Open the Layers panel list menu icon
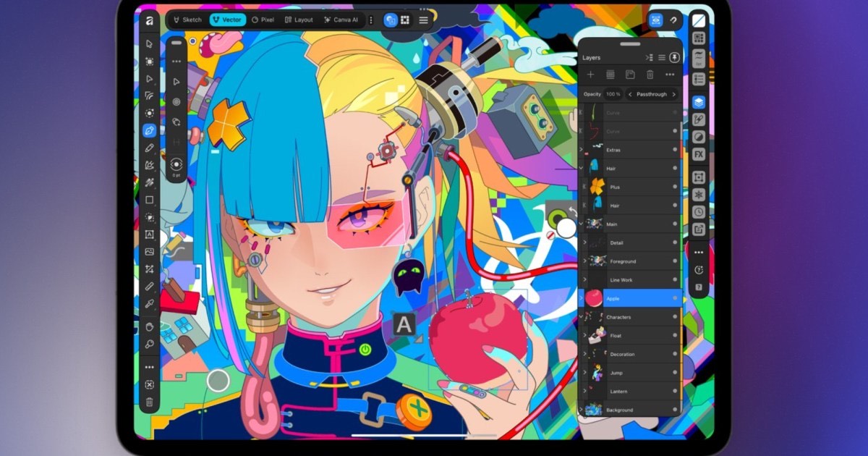The width and height of the screenshot is (868, 456). pos(662,57)
